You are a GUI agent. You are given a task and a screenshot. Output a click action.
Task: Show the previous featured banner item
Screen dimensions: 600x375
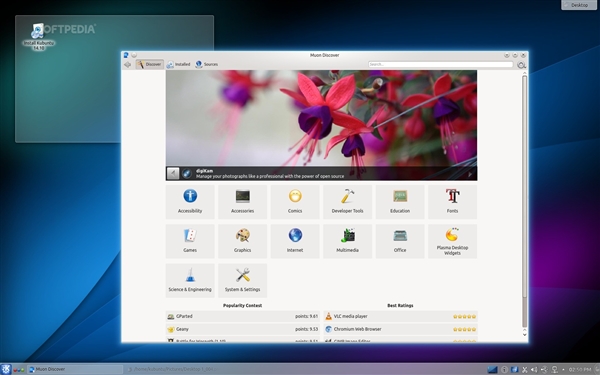point(173,174)
